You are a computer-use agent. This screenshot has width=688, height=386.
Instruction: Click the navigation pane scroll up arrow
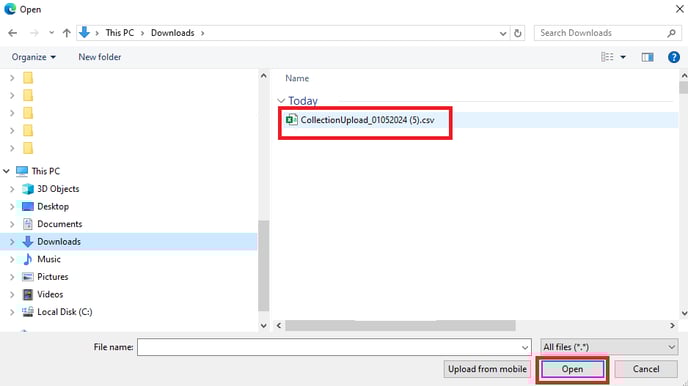[x=263, y=76]
